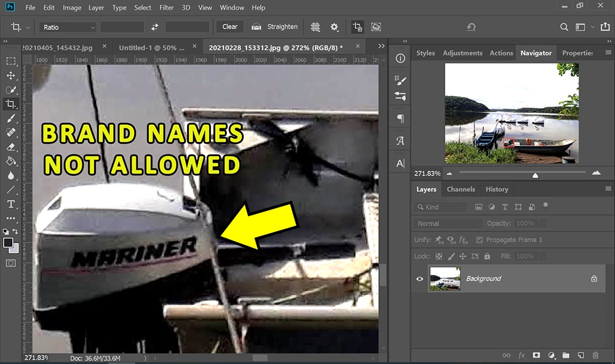Screen dimensions: 615x364
Task: Toggle Quick Mask mode icon
Action: [x=11, y=263]
